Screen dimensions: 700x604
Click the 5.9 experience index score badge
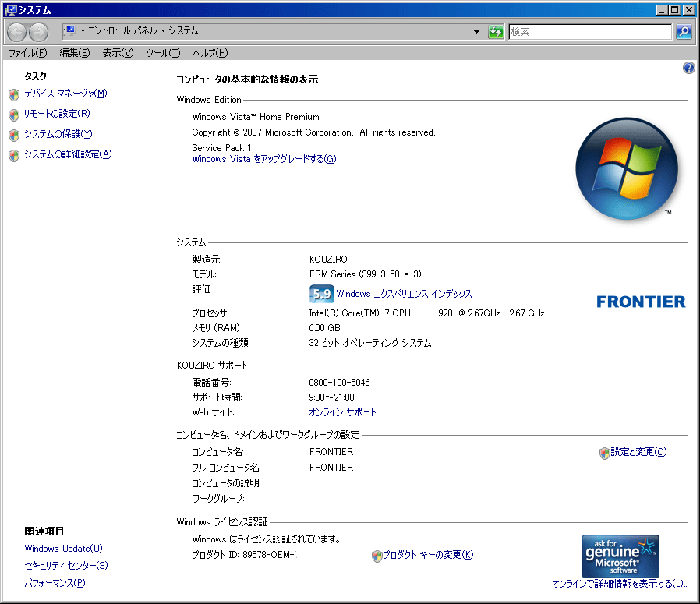coord(321,294)
